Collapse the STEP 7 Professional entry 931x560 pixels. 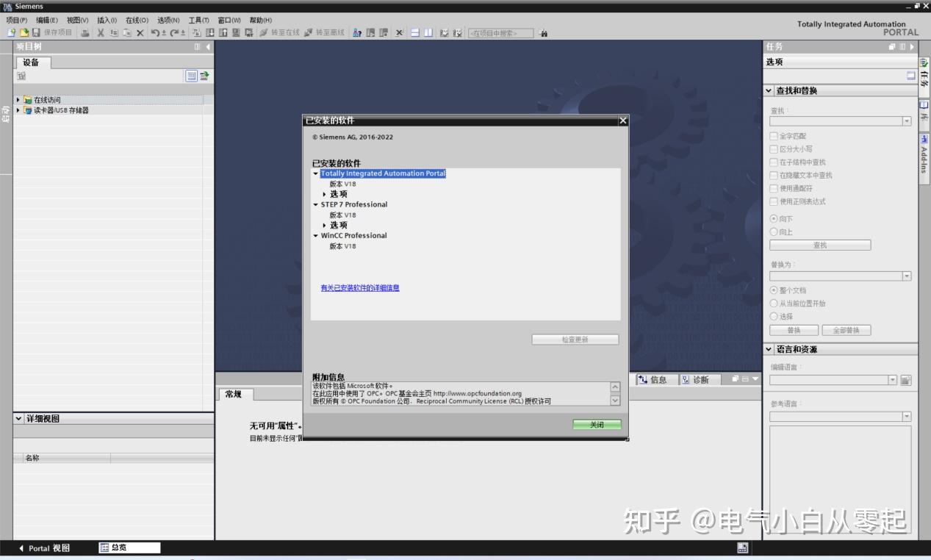click(x=316, y=204)
